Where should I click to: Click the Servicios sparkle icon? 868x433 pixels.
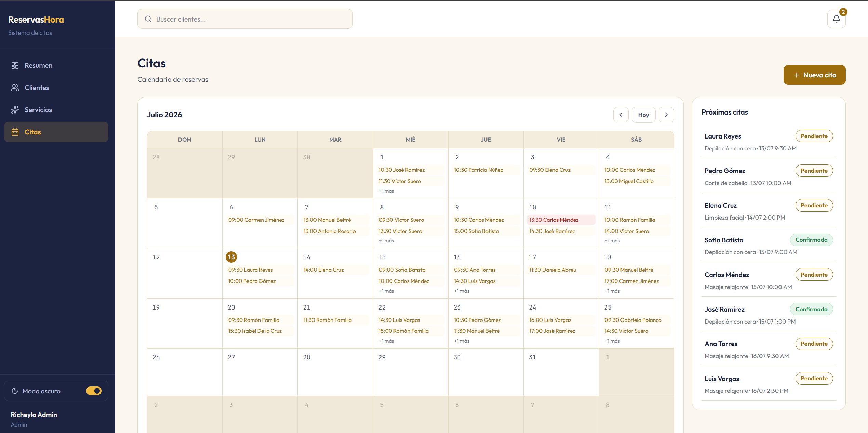[x=15, y=110]
